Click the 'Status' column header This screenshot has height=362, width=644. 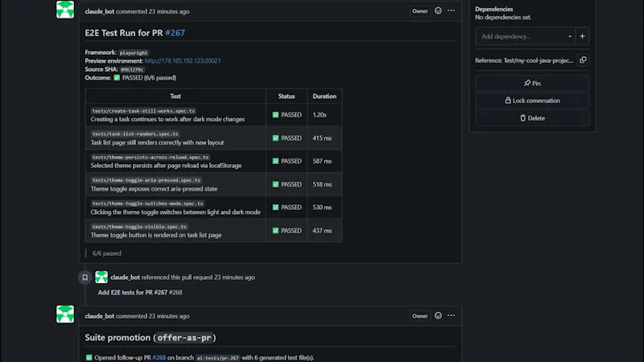point(287,97)
